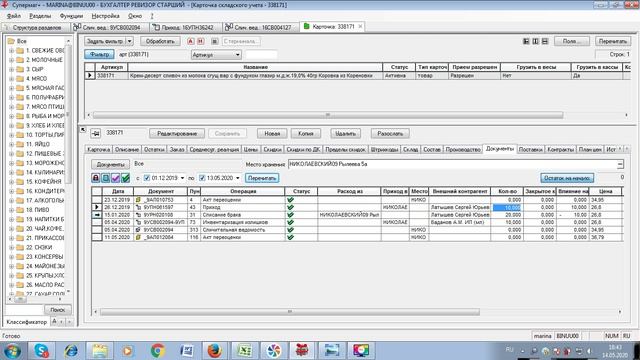Image resolution: width=640 pixels, height=360 pixels.
Task: Toggle the start date checkbox 01.12.2019
Action: [x=147, y=178]
